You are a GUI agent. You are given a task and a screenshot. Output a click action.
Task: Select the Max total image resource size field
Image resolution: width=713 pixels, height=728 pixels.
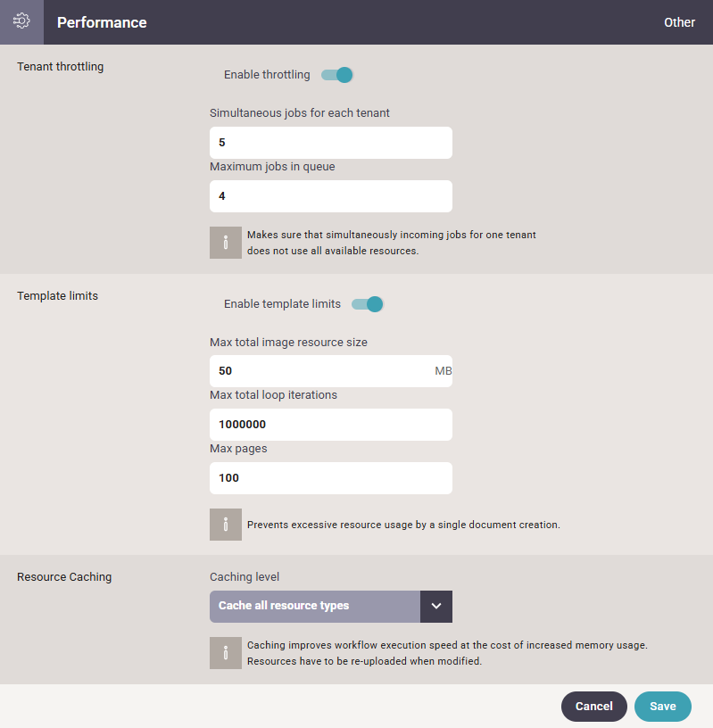(331, 371)
